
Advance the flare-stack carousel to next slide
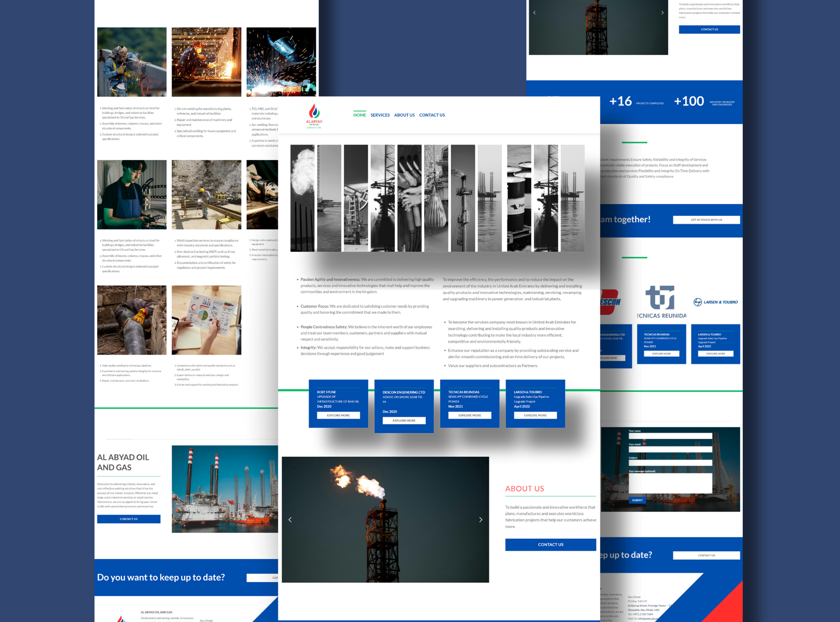pos(480,520)
